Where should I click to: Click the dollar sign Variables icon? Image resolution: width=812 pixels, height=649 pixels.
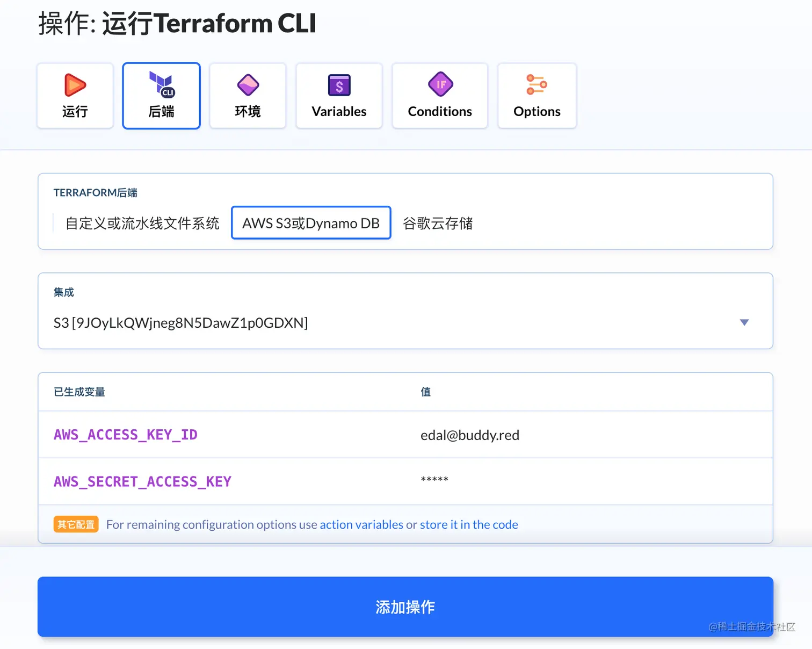[339, 85]
